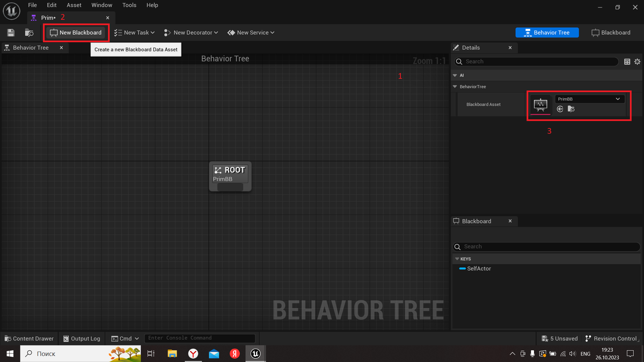Close the Behavior Tree panel tab
This screenshot has height=362, width=644.
pos(61,48)
